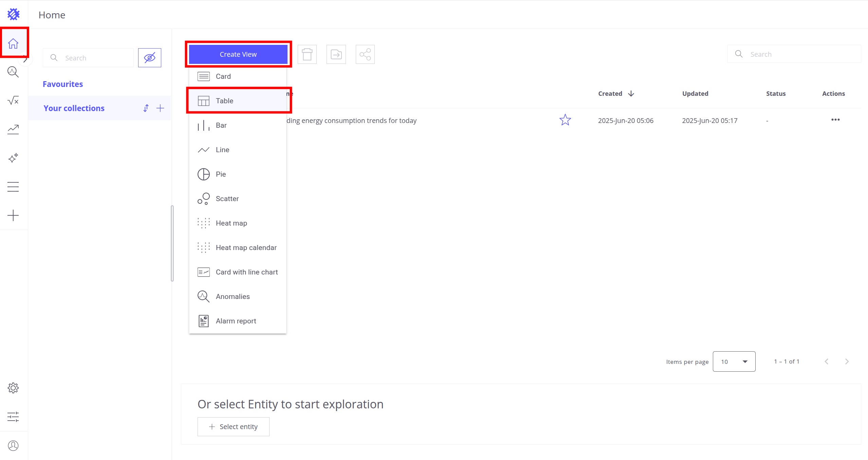
Task: Open the row actions three-dot menu
Action: click(835, 120)
